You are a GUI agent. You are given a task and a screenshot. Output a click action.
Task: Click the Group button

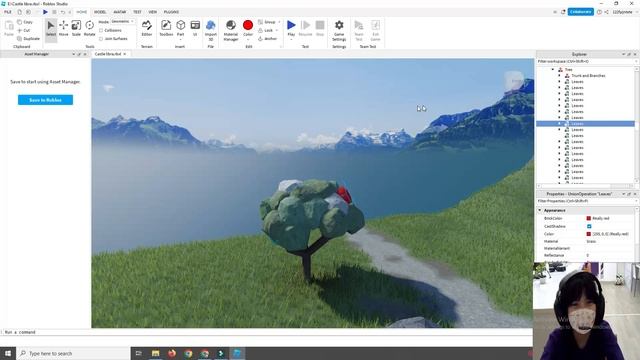pyautogui.click(x=267, y=22)
